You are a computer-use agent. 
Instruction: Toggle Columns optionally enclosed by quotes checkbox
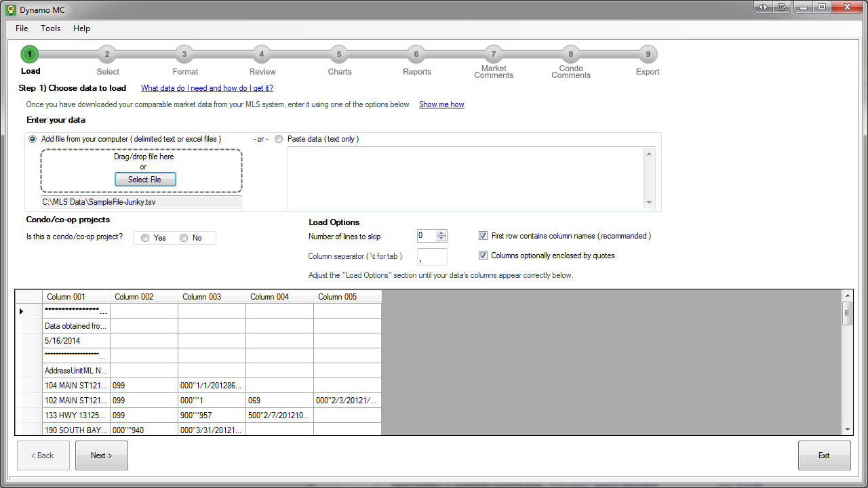point(483,256)
